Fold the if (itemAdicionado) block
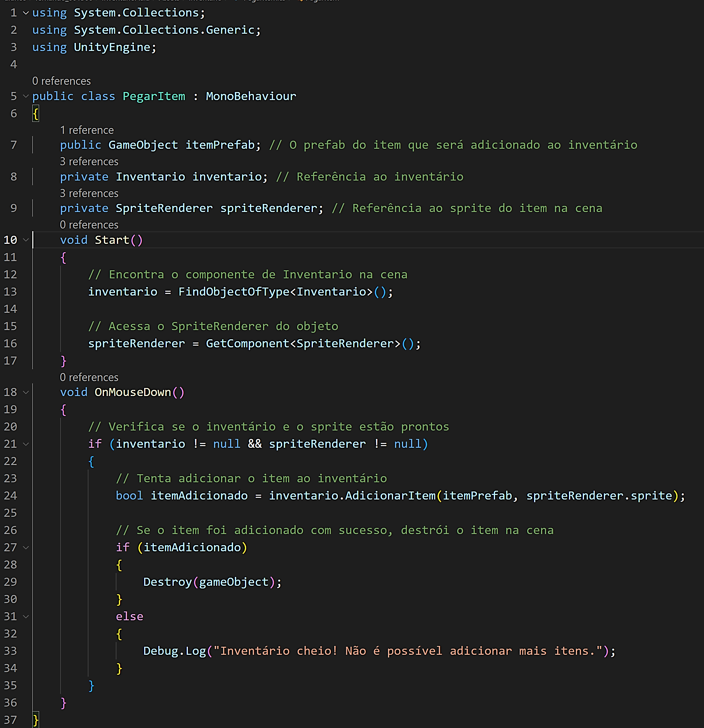The image size is (704, 728). [26, 547]
